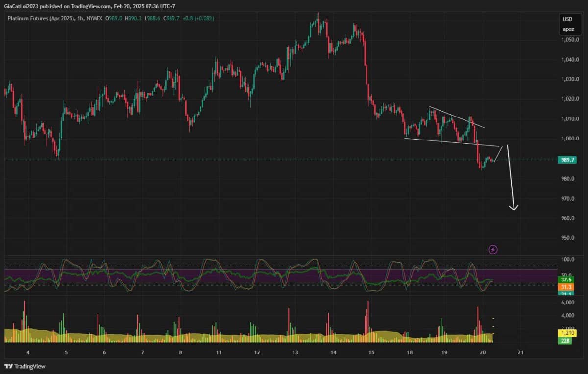
Task: Click the +0.8 (+0.08%) change value
Action: click(x=198, y=18)
